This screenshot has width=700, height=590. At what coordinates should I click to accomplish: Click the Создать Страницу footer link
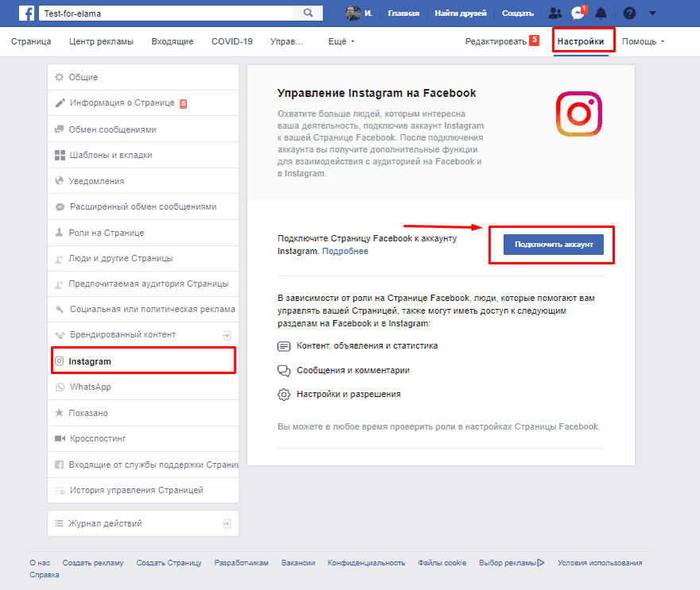[168, 563]
